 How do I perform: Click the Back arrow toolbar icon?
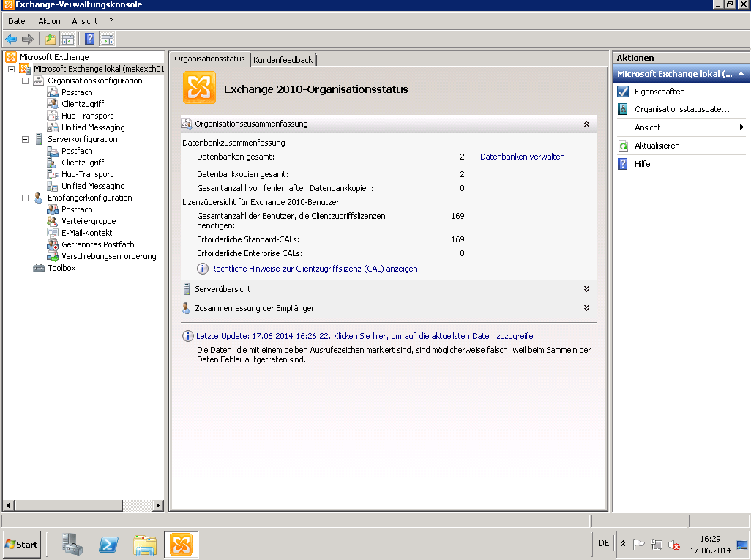[11, 39]
